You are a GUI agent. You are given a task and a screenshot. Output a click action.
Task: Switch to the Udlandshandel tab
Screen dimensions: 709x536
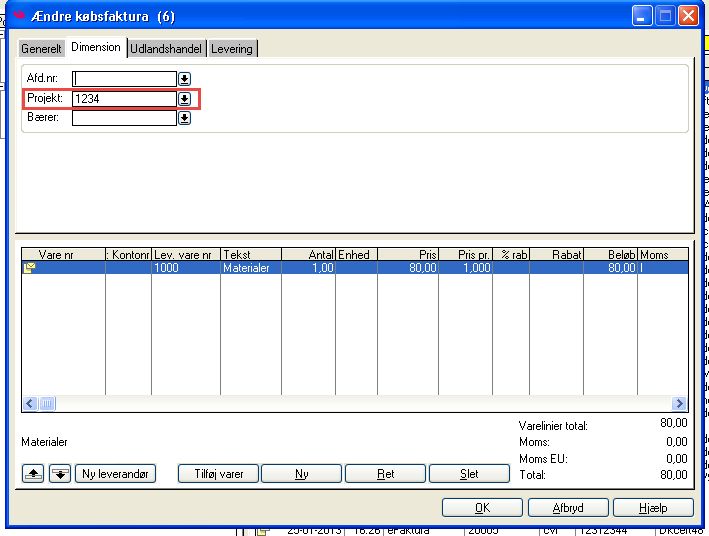click(166, 48)
